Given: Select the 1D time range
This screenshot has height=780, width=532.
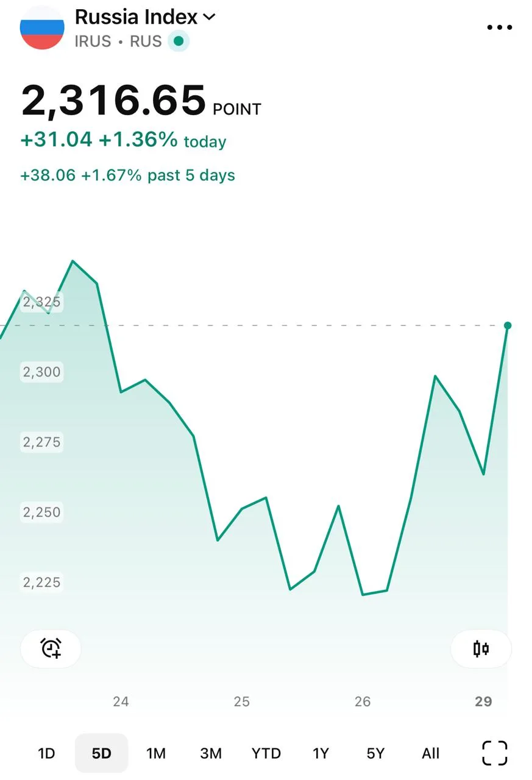Looking at the screenshot, I should pyautogui.click(x=46, y=754).
